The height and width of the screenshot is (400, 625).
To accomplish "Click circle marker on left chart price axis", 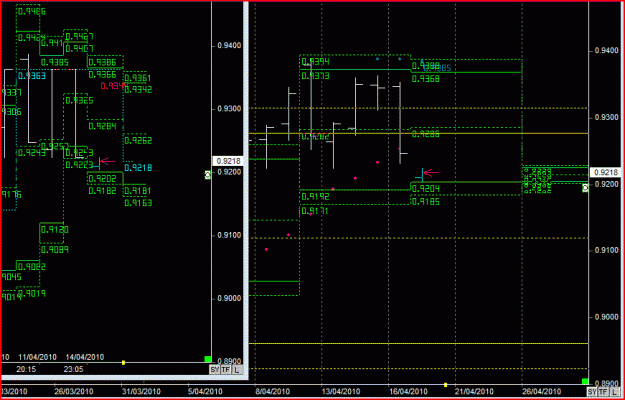I will tap(207, 175).
